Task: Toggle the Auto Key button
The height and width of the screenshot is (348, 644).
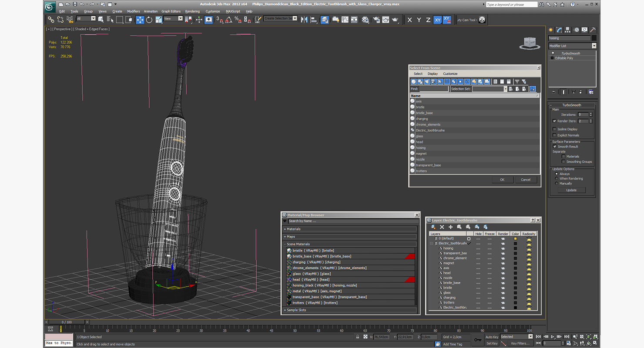Action: coord(492,337)
